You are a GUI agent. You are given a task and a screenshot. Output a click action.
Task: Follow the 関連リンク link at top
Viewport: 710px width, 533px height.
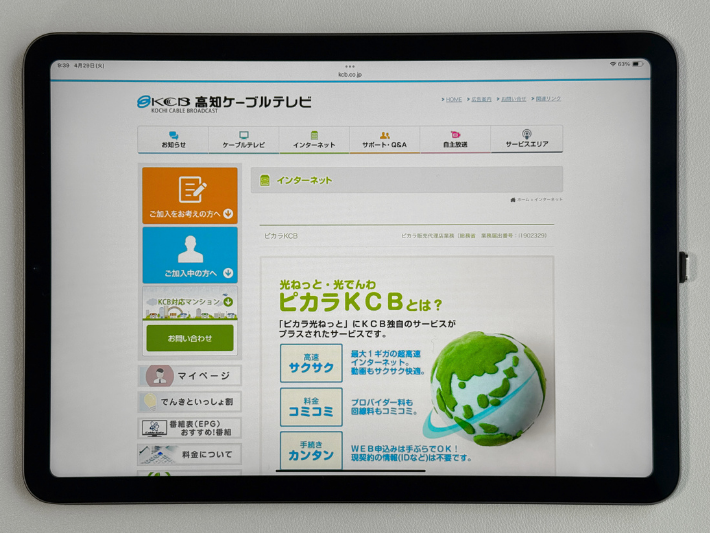548,99
